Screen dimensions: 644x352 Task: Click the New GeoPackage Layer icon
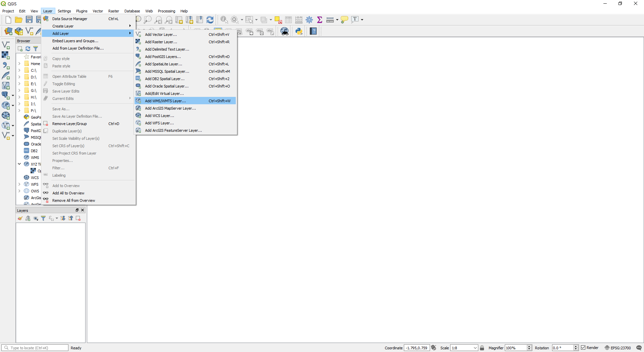click(x=19, y=31)
